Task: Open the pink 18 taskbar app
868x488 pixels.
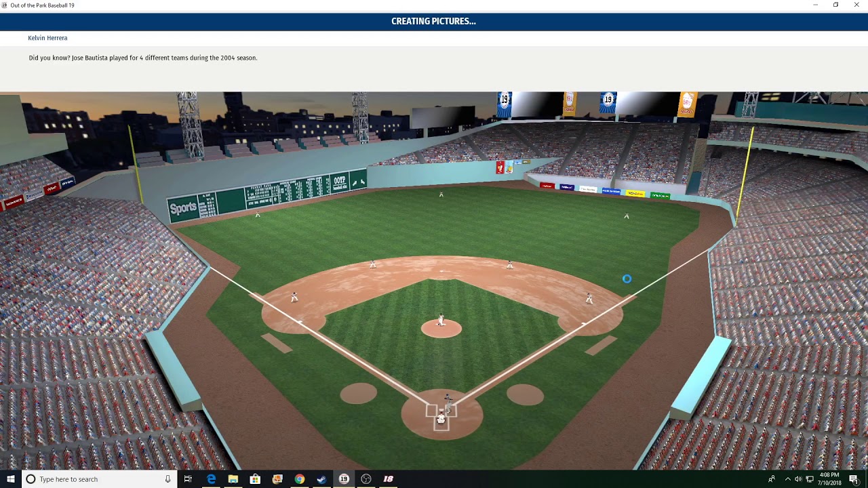Action: (389, 479)
